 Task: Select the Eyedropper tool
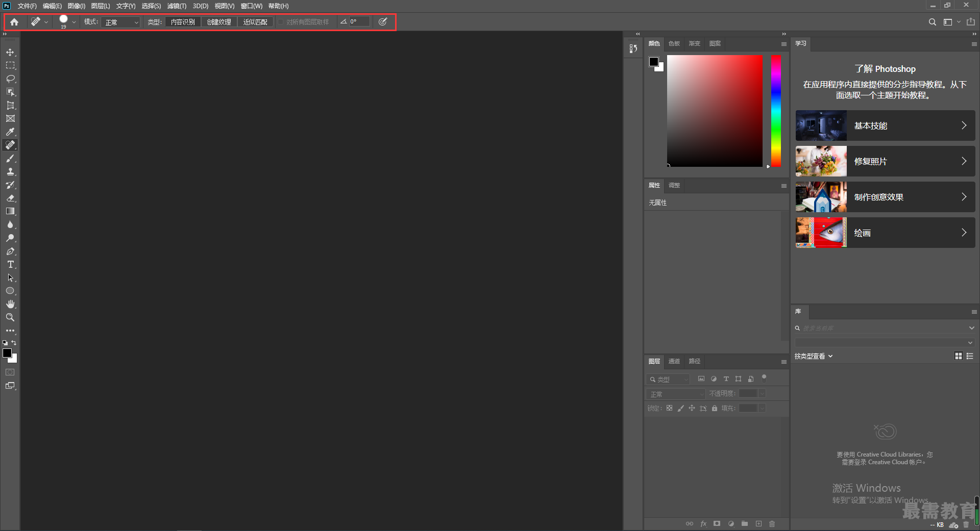coord(10,132)
